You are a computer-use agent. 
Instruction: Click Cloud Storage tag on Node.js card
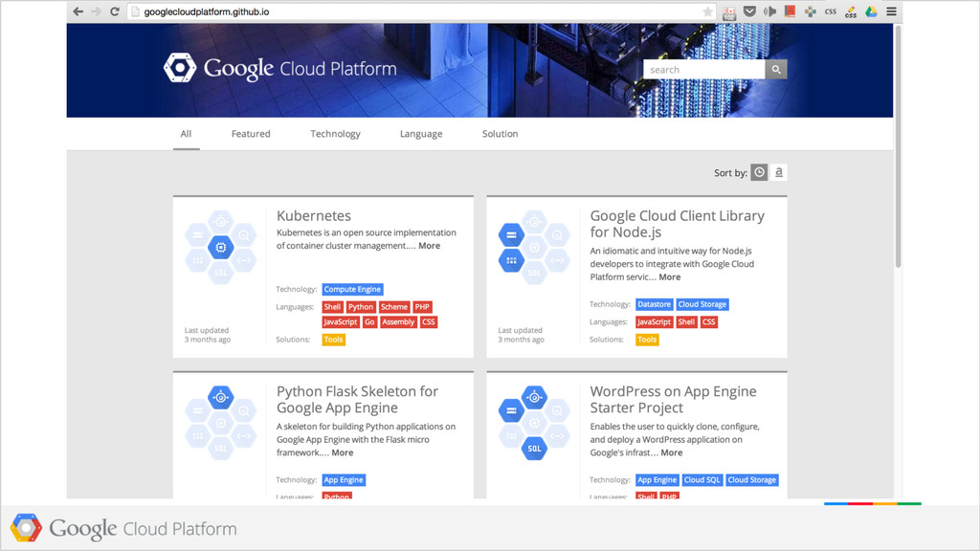(x=702, y=304)
